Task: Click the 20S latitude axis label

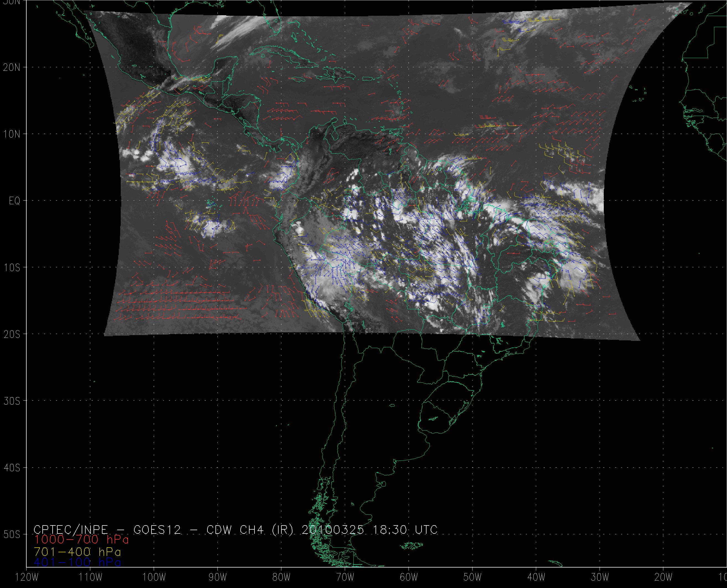Action: coord(12,335)
